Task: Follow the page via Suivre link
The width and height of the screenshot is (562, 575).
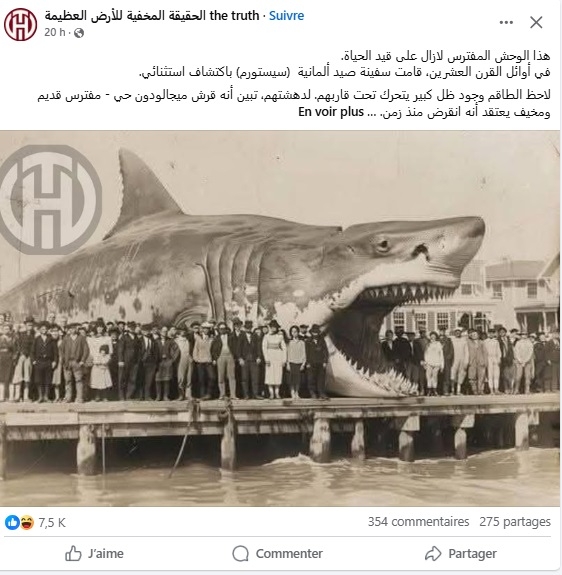Action: pos(286,16)
